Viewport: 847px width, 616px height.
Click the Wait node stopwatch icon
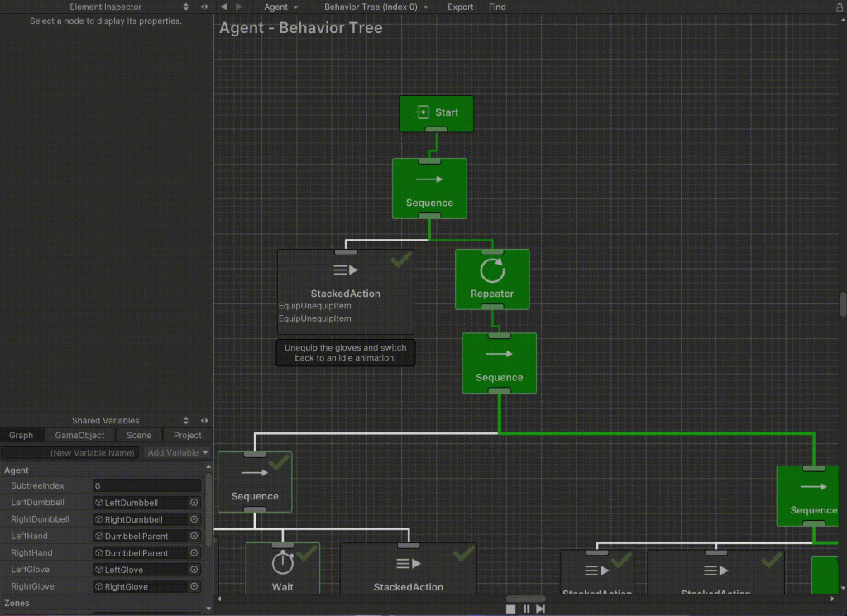tap(283, 563)
